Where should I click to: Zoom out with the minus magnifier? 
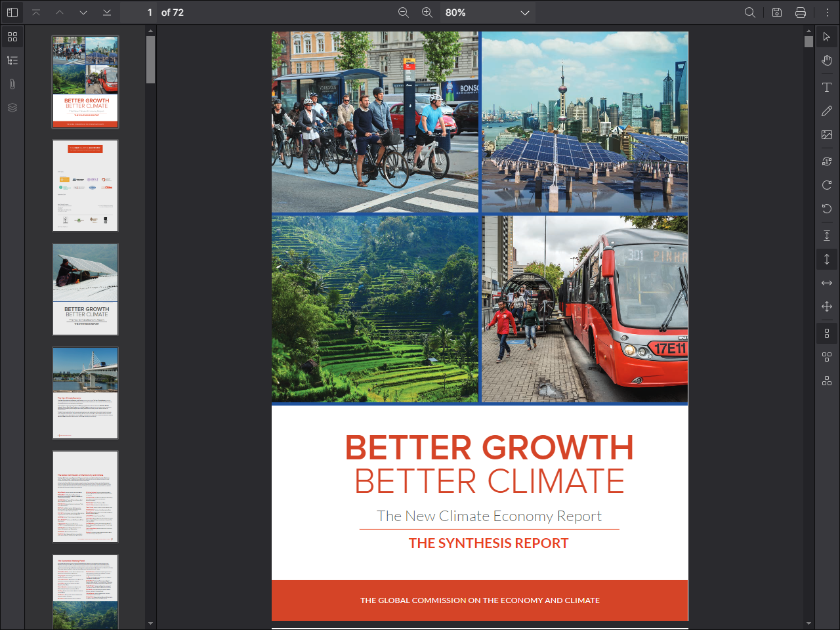(404, 12)
